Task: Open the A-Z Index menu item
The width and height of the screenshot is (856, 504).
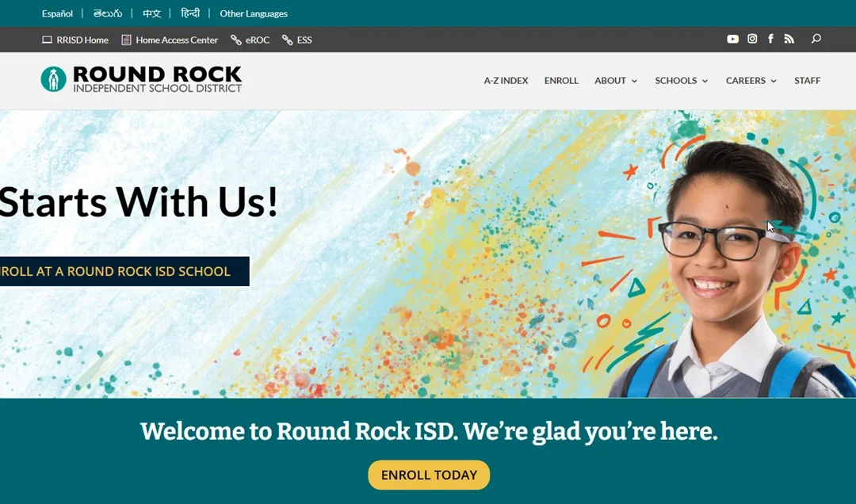Action: (x=506, y=81)
